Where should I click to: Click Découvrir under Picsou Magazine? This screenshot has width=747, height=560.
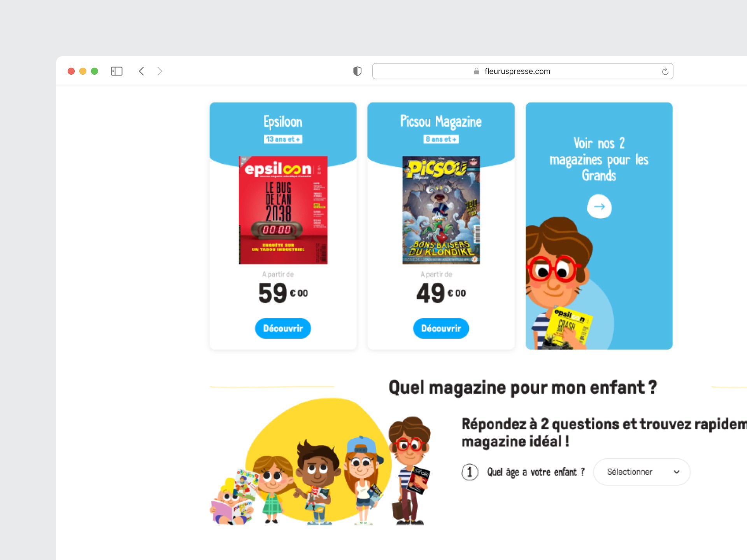tap(441, 328)
